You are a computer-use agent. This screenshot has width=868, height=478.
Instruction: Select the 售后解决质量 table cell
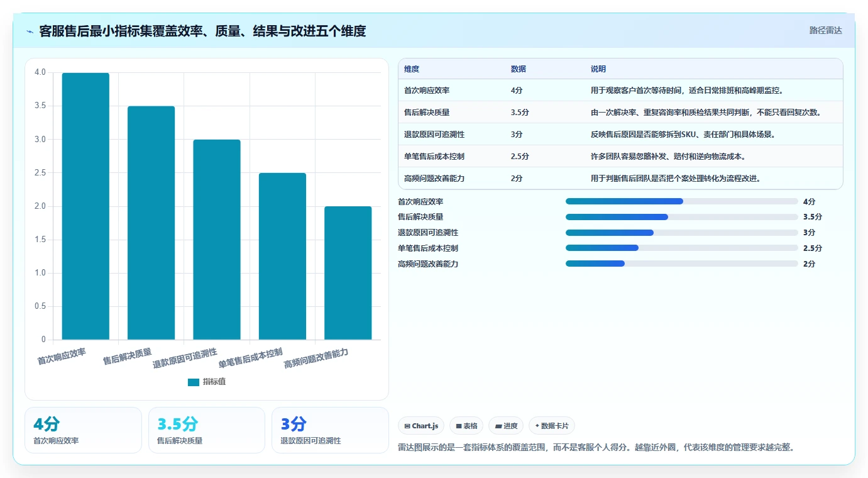click(427, 113)
